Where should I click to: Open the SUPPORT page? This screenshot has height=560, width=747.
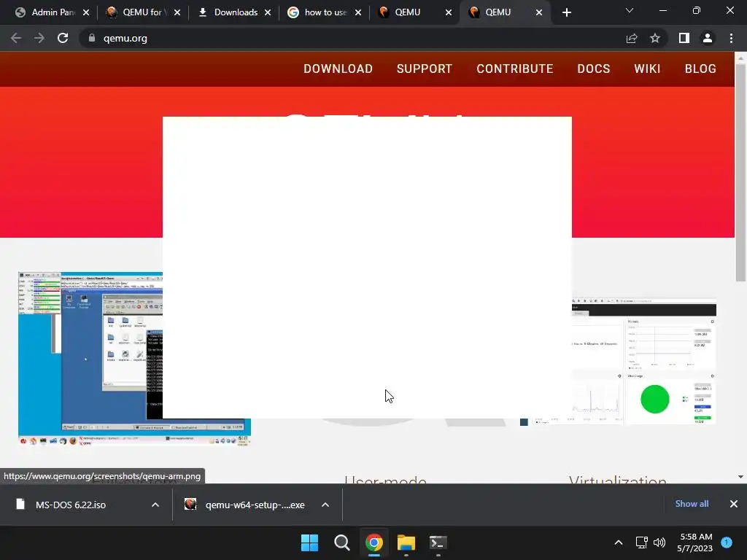425,69
